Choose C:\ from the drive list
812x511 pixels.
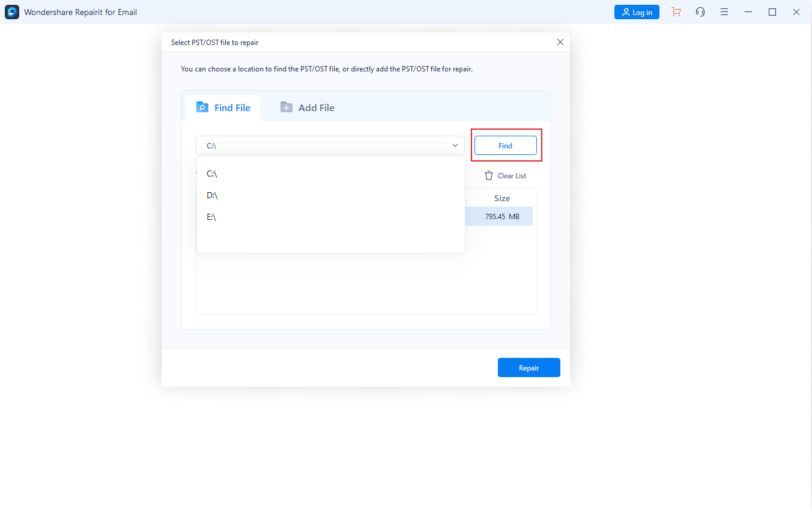tap(212, 174)
